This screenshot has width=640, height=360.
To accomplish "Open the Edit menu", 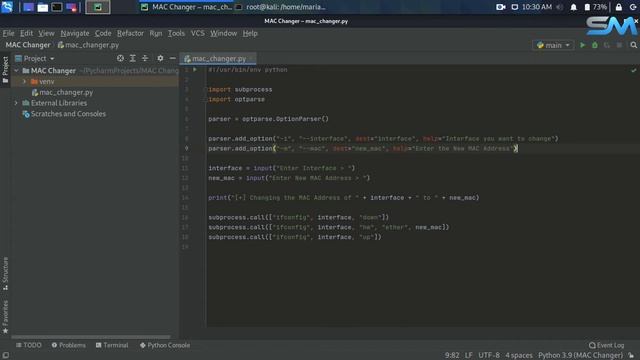I will [26, 33].
